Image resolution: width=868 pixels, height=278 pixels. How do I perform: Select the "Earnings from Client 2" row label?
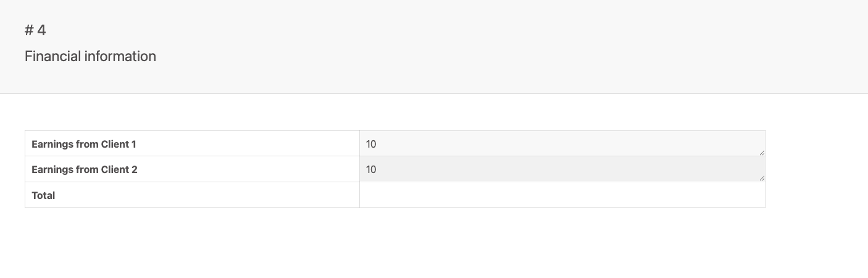pos(85,169)
